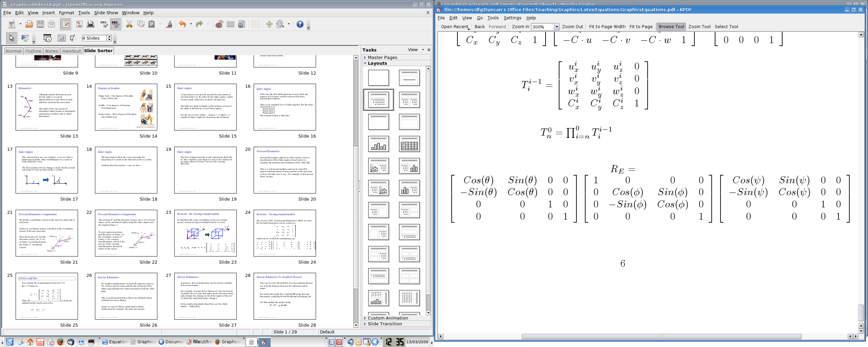
Task: Start slide show from toolbar icon
Action: 25,38
